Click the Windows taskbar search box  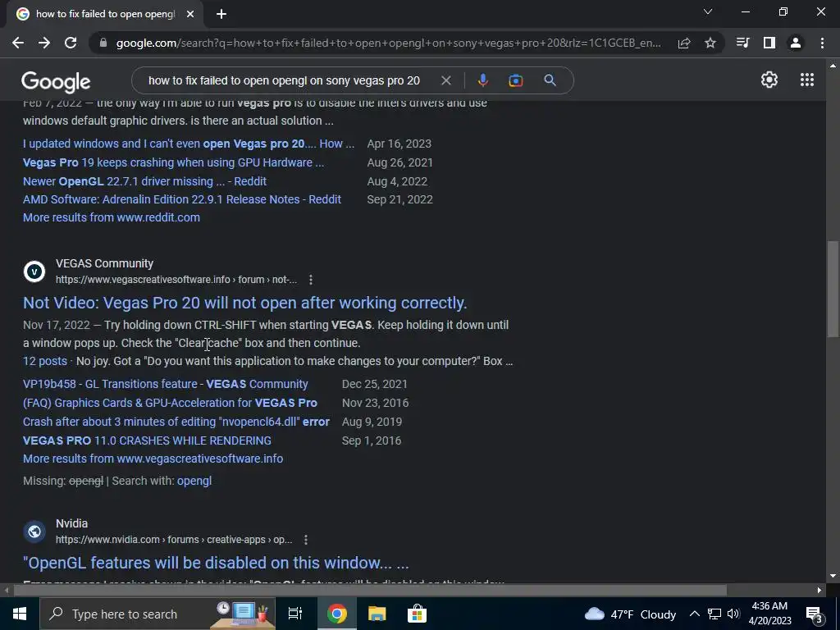(x=157, y=614)
